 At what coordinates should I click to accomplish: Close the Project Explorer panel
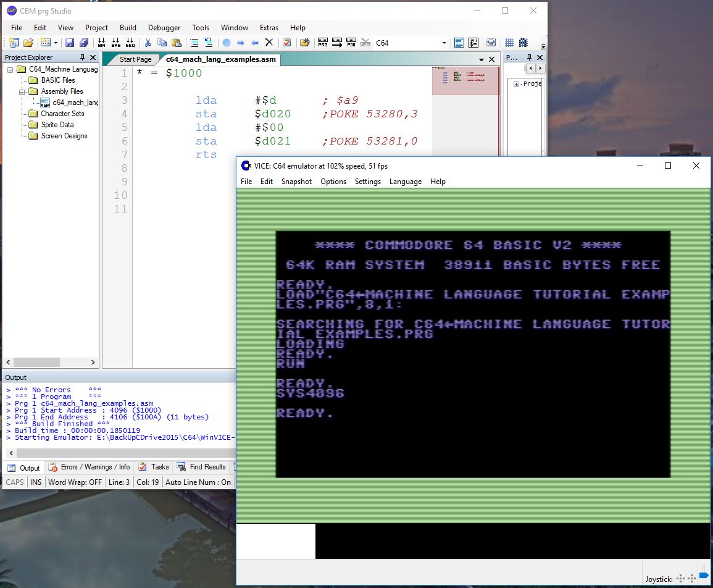pos(93,57)
